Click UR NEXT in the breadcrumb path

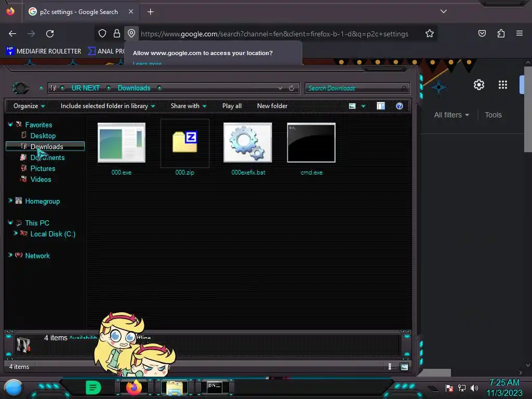(86, 88)
